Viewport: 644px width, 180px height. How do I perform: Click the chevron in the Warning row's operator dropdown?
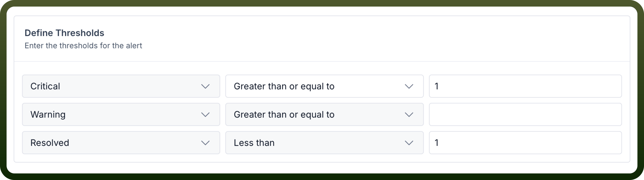point(409,115)
